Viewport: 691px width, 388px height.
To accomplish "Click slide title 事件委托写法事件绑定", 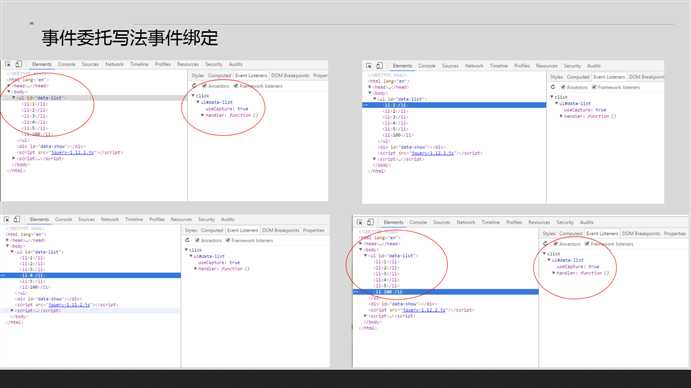I will (130, 38).
